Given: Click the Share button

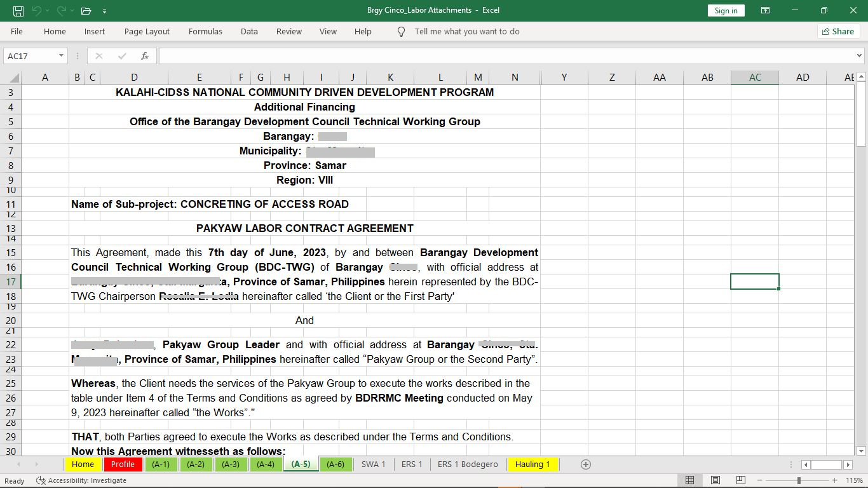Looking at the screenshot, I should pos(838,31).
